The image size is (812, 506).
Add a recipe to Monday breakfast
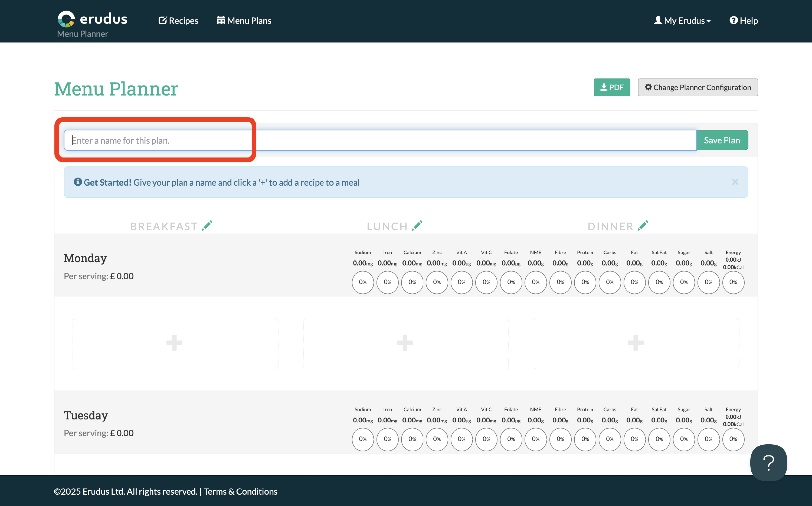[x=175, y=343]
